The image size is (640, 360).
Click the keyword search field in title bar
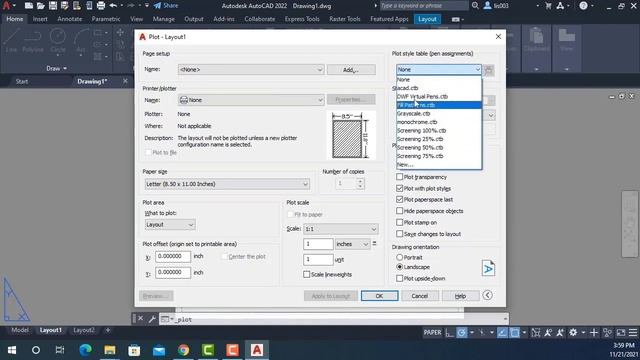(x=423, y=6)
